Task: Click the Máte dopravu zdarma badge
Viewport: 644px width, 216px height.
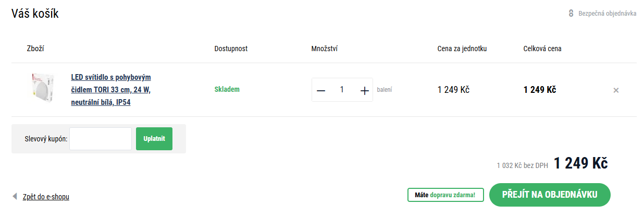Action: [445, 195]
